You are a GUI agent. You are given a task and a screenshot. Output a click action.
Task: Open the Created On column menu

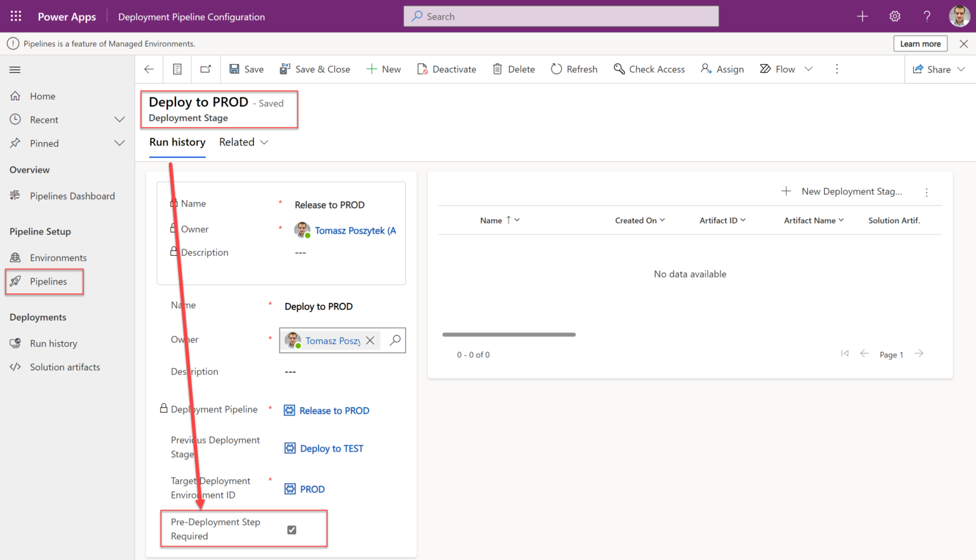pos(640,220)
